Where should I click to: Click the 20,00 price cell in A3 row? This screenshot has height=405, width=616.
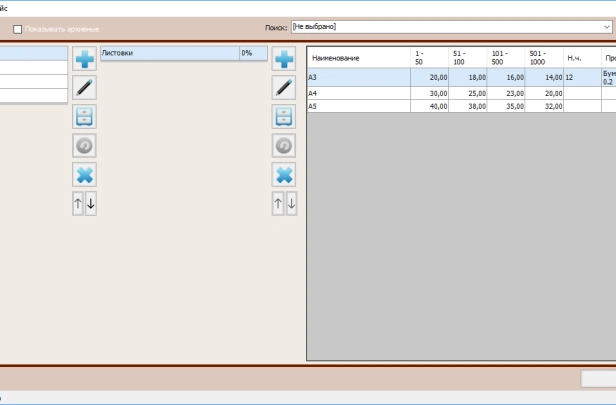[x=430, y=77]
